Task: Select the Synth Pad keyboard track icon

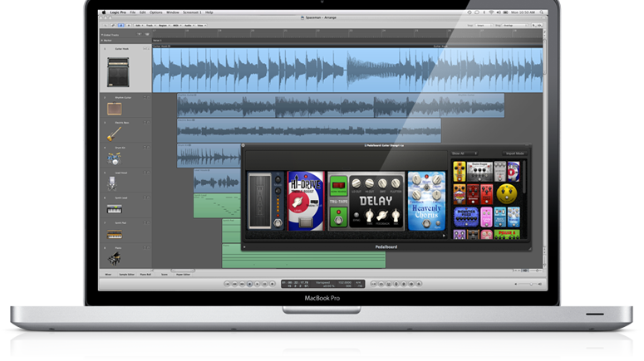Action: pos(114,234)
